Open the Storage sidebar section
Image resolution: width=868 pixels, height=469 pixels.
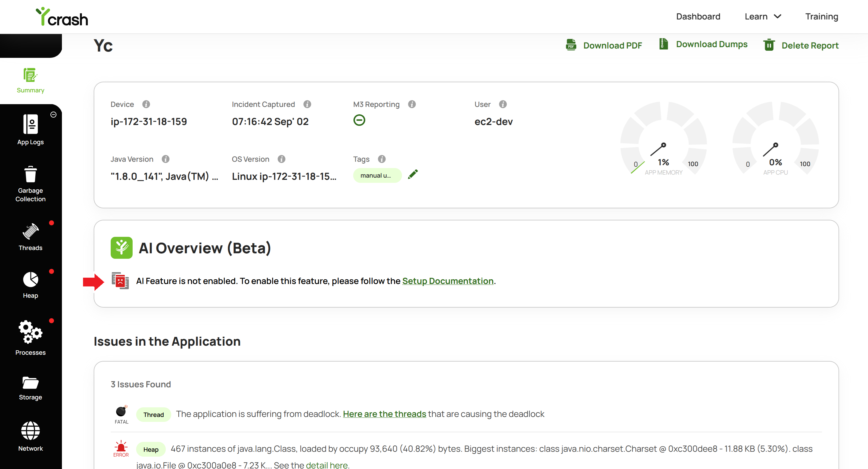(x=30, y=388)
